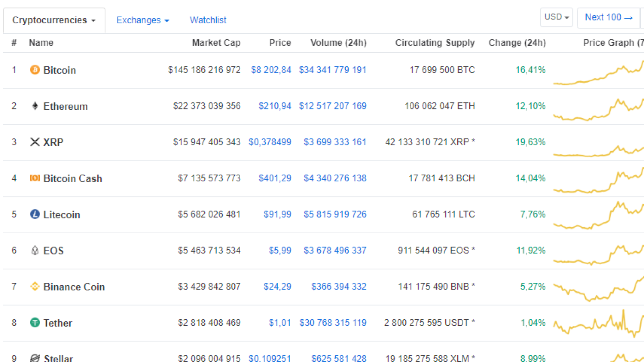This screenshot has height=362, width=644.
Task: Click XRP volume $3 699 333 161
Action: pyautogui.click(x=335, y=142)
